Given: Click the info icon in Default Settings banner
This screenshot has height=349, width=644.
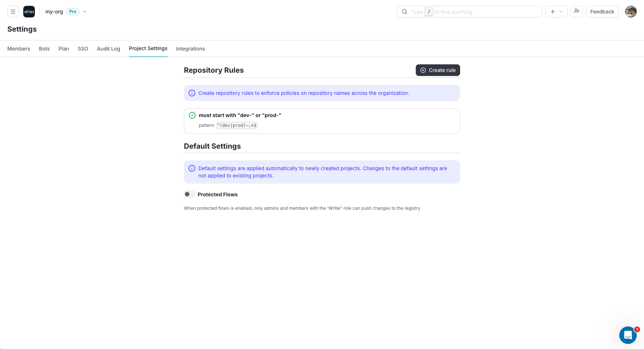Looking at the screenshot, I should (x=192, y=168).
